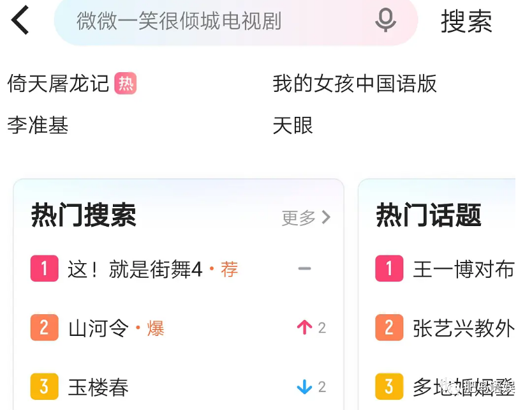Tap the blue down arrow trend icon
Screen dimensions: 532x410
pyautogui.click(x=304, y=386)
